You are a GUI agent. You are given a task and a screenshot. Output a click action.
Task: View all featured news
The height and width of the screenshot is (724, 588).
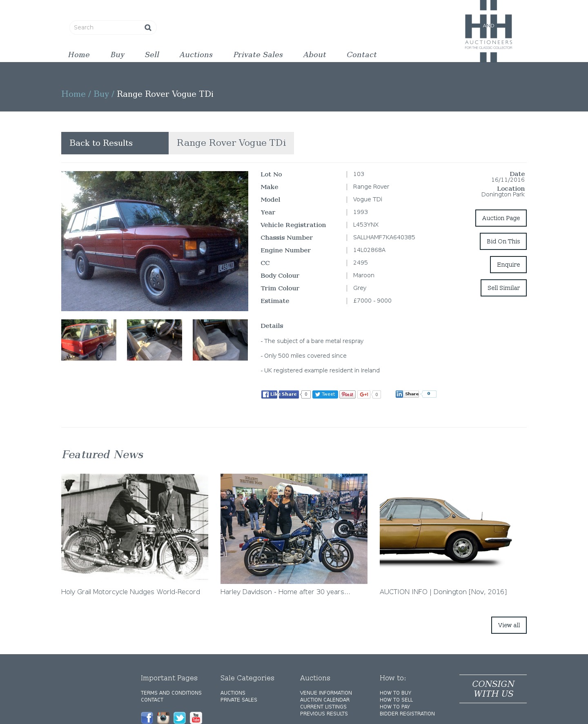509,625
